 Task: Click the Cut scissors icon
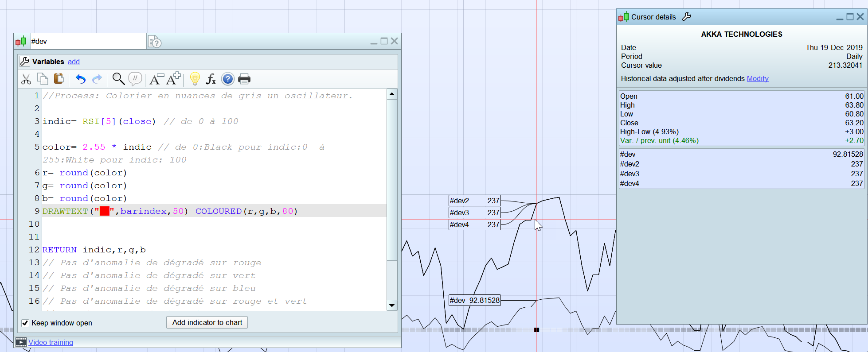coord(26,79)
